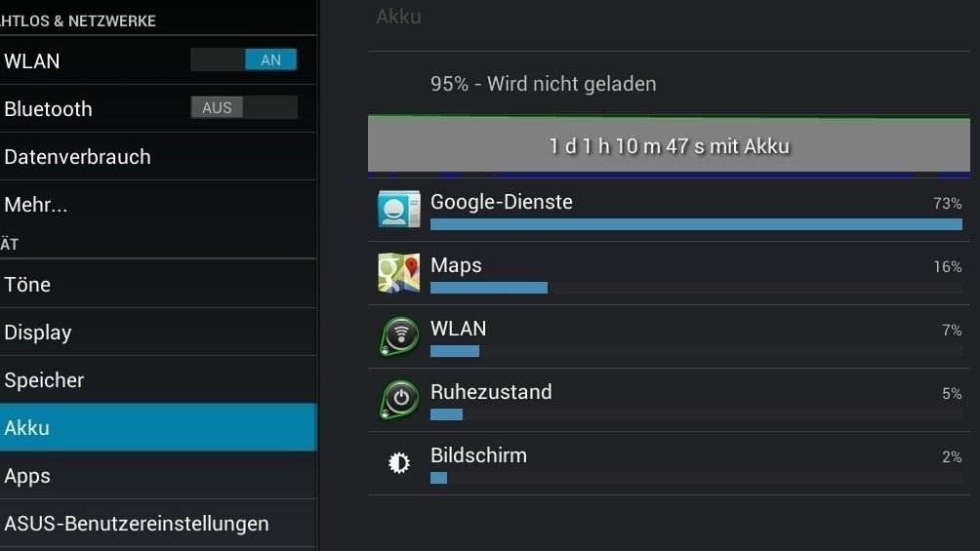Toggle the Bluetooth switch set to AUS
The width and height of the screenshot is (980, 551).
point(244,107)
